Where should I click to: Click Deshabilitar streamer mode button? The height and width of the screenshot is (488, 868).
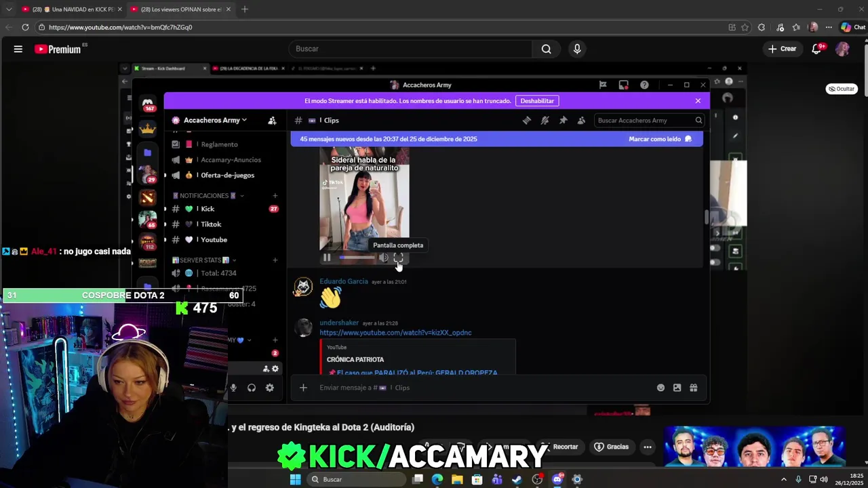[537, 101]
